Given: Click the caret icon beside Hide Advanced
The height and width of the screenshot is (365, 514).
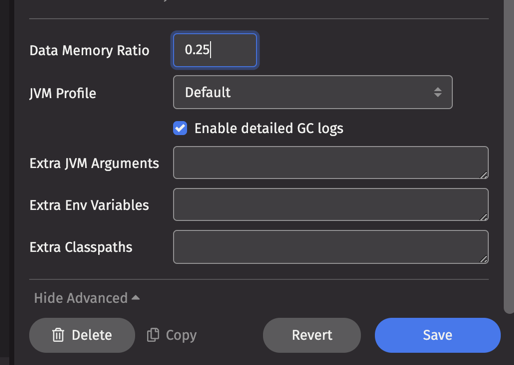Looking at the screenshot, I should coord(136,298).
